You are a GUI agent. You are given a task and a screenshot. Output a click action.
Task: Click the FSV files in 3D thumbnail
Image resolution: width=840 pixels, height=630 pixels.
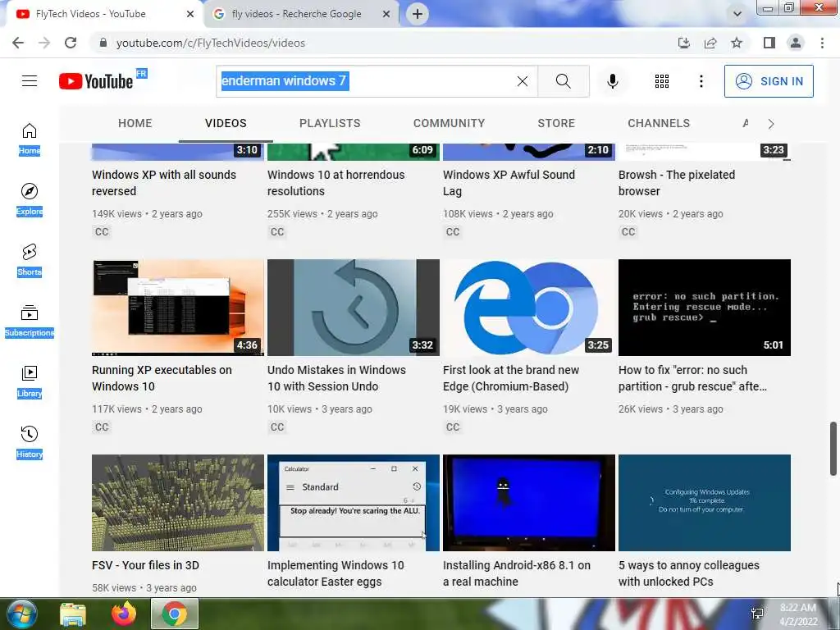click(x=178, y=503)
